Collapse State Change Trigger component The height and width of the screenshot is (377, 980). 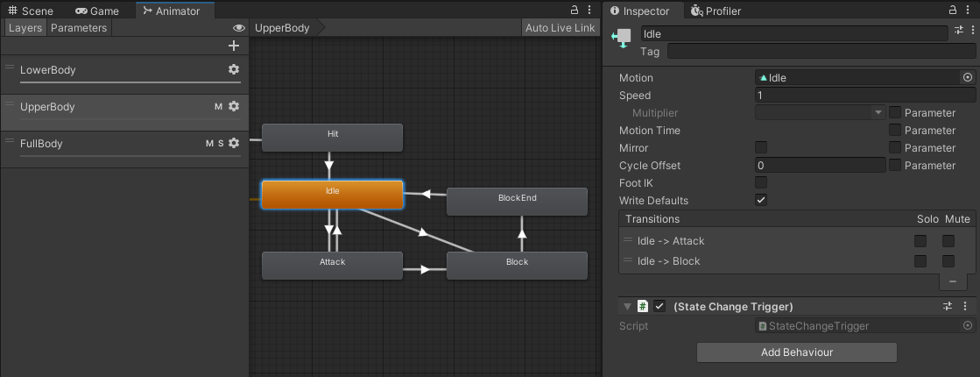626,307
